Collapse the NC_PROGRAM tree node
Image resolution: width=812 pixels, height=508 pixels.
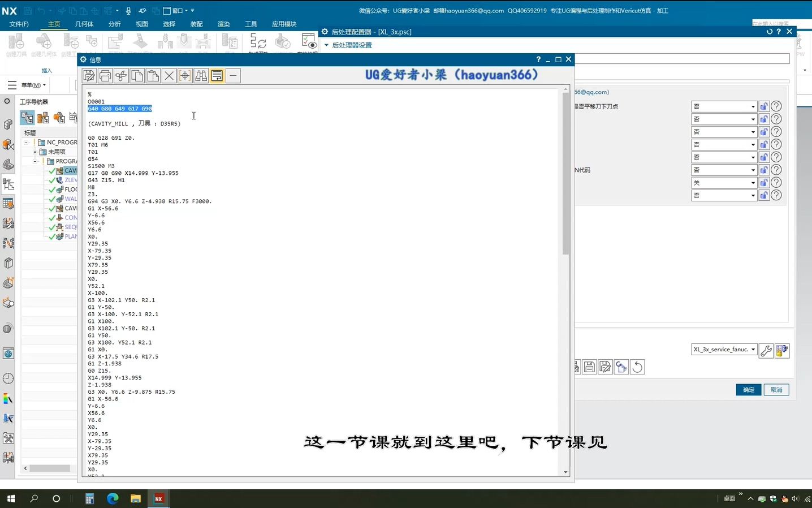click(x=27, y=142)
